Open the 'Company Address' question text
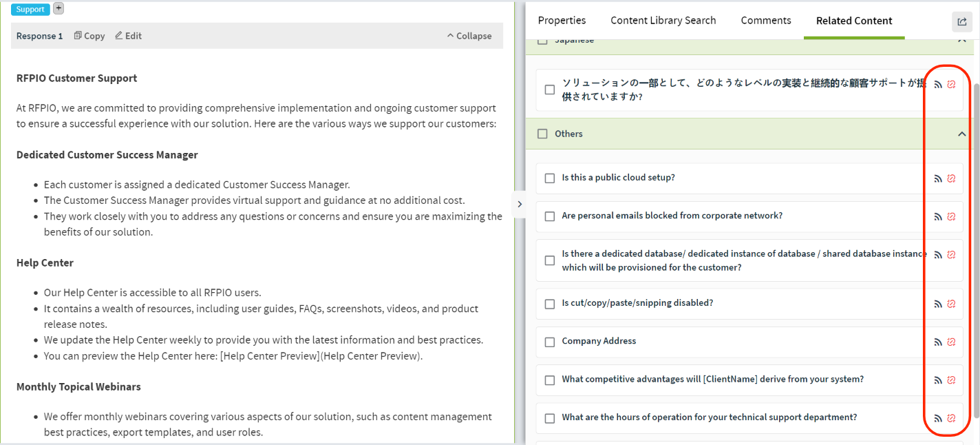Image resolution: width=980 pixels, height=445 pixels. click(x=599, y=341)
